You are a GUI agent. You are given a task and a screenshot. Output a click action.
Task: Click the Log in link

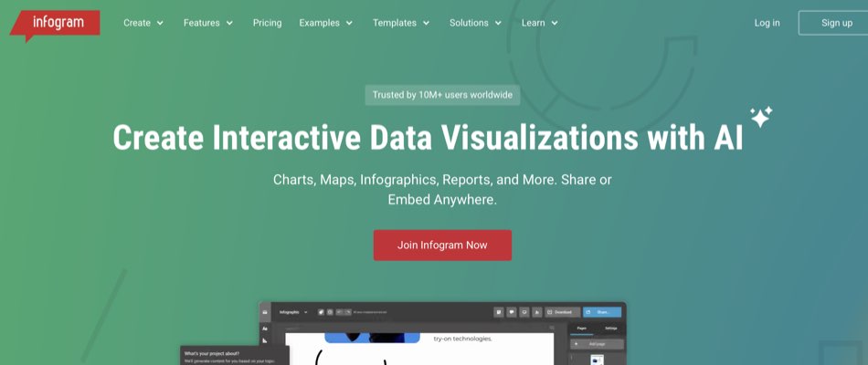[767, 23]
